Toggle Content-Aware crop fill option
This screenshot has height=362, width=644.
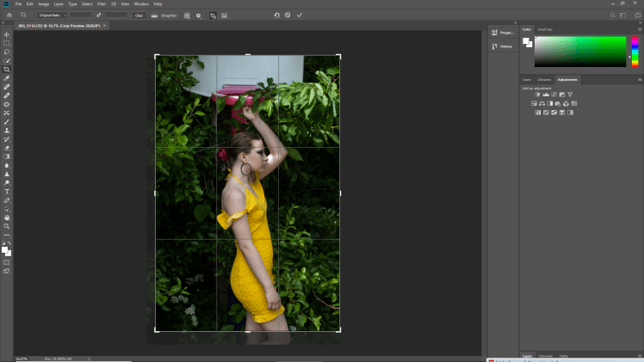point(224,15)
